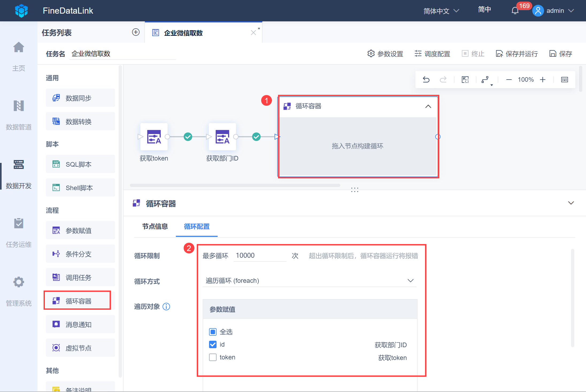Switch to the 节点信息 tab
The width and height of the screenshot is (586, 392).
click(x=155, y=226)
